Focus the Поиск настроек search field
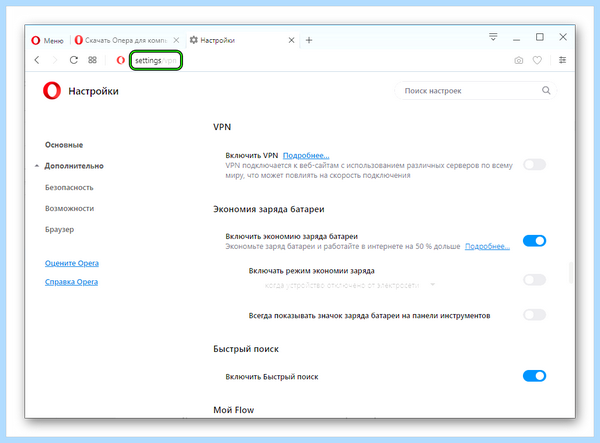The image size is (600, 443). (x=475, y=91)
